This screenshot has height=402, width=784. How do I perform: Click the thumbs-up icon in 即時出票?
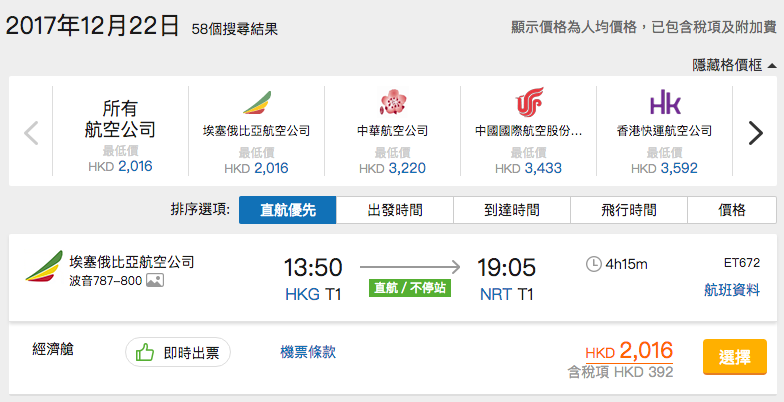click(145, 352)
